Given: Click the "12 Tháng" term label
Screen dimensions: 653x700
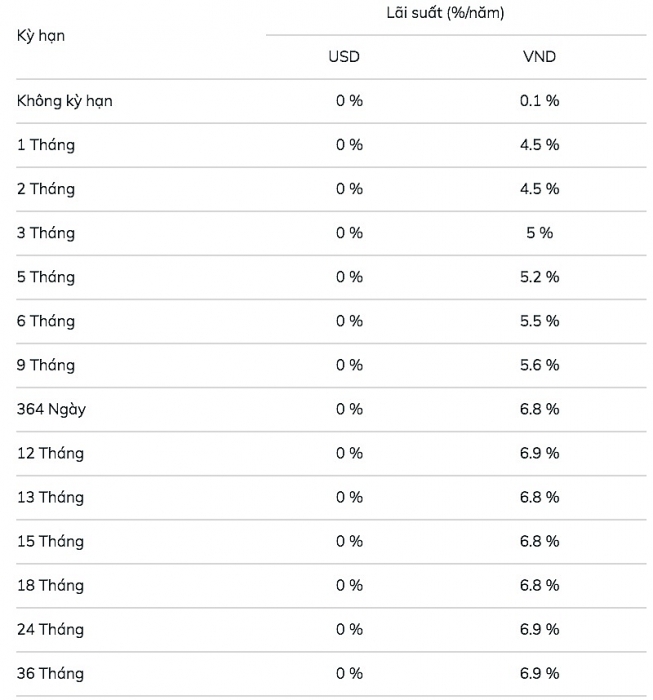Looking at the screenshot, I should 50,453.
